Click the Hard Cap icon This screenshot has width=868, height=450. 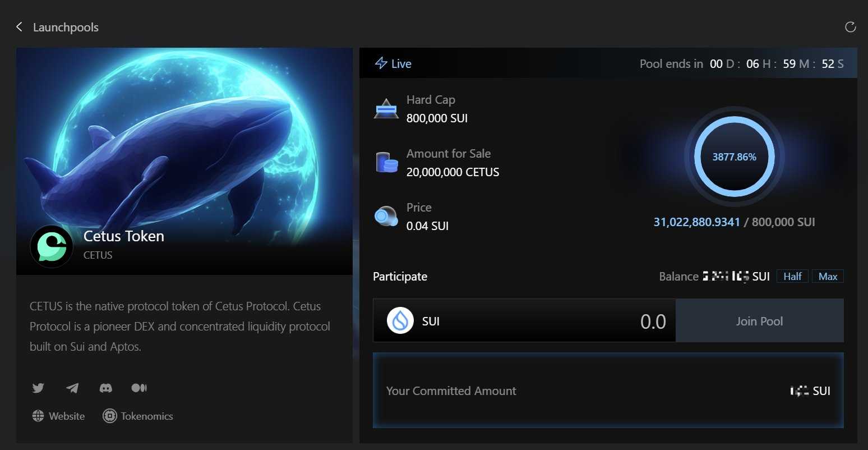click(x=386, y=109)
